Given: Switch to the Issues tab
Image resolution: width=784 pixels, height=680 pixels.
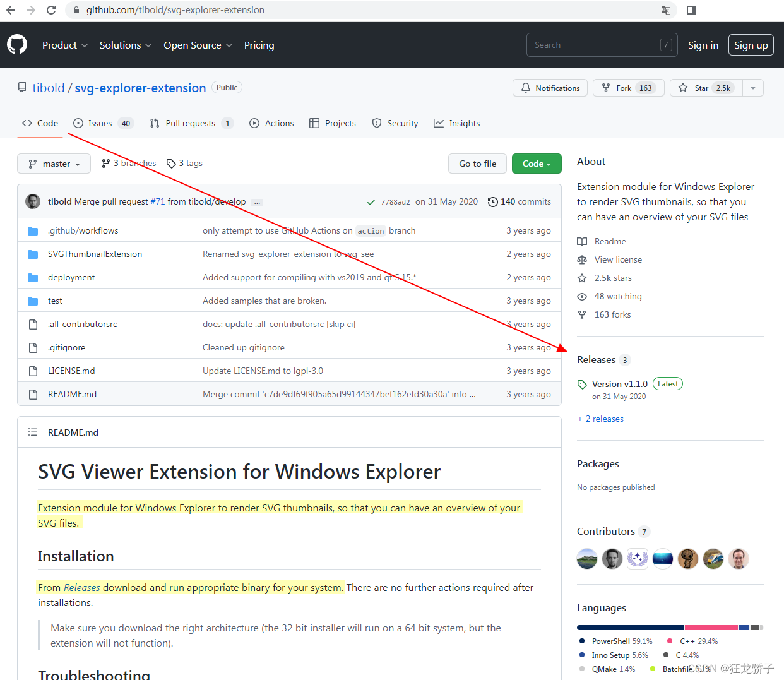Looking at the screenshot, I should pyautogui.click(x=104, y=123).
